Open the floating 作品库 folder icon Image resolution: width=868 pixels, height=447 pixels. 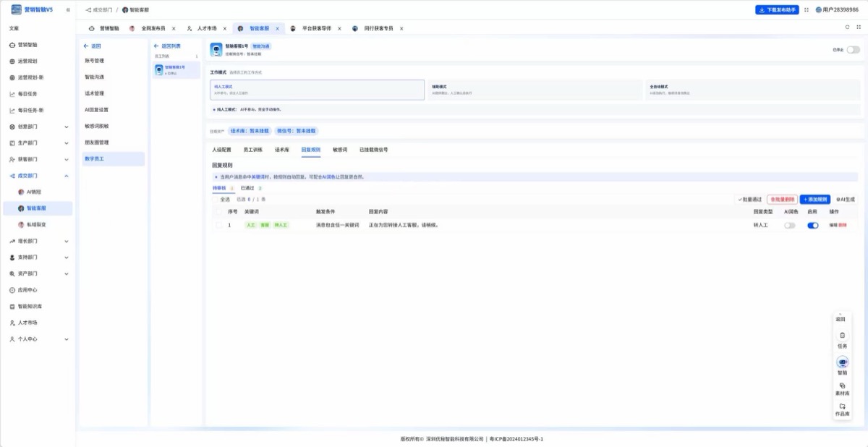pos(842,406)
